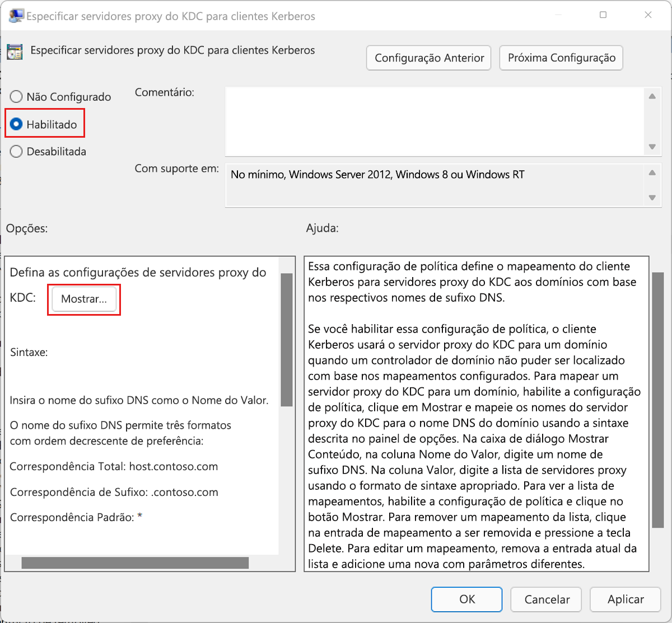
Task: Click the Opções panel horizontal scrollbar
Action: 135,563
